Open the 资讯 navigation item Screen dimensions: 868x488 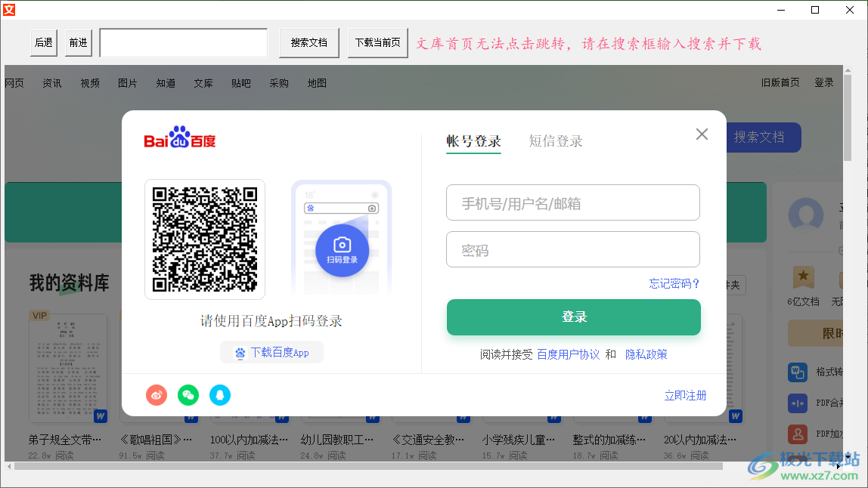click(52, 83)
